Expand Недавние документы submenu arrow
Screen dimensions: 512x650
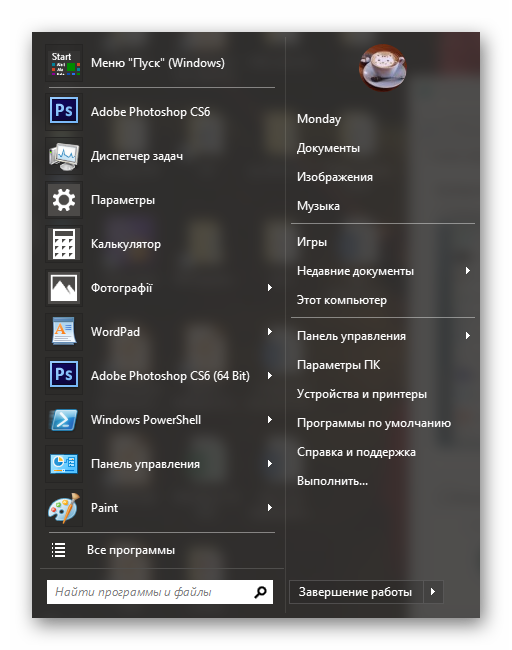click(x=468, y=271)
